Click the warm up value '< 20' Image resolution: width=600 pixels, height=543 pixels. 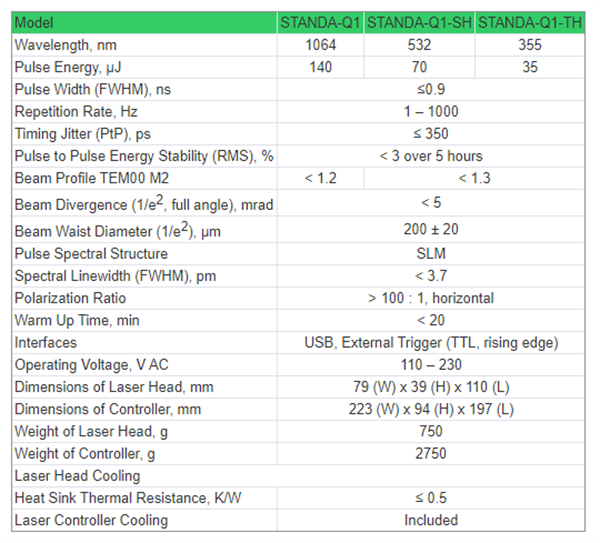point(431,321)
